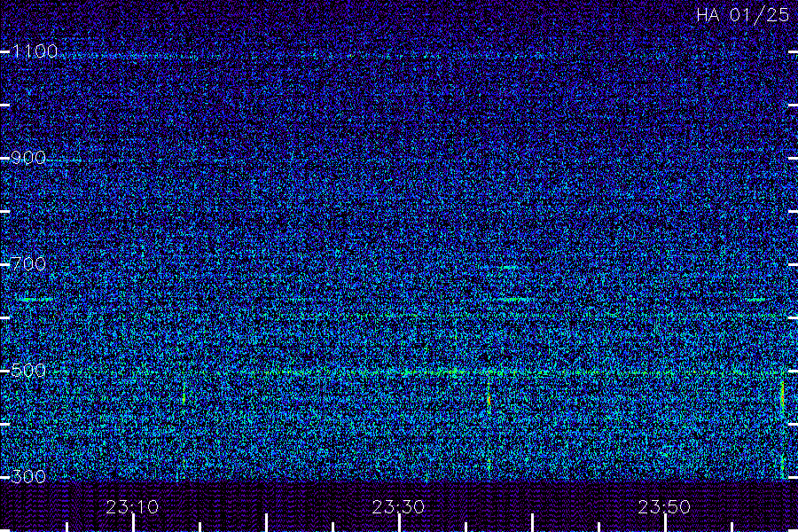Click the 500 frequency axis label
The image size is (798, 532).
point(28,370)
